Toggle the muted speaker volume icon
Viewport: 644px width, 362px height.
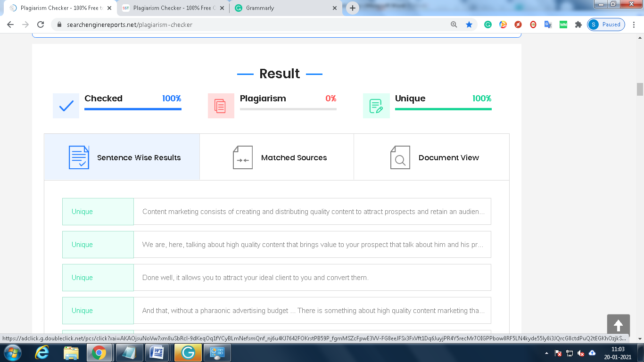click(581, 353)
